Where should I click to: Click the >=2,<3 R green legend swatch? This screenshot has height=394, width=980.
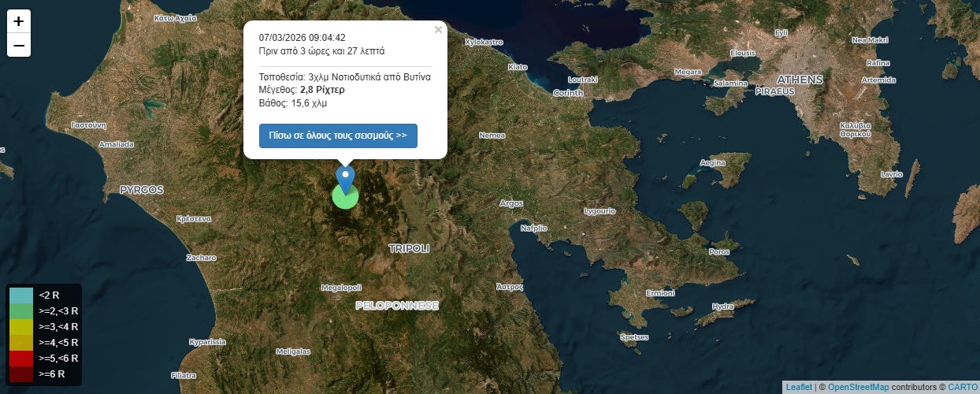[x=21, y=311]
